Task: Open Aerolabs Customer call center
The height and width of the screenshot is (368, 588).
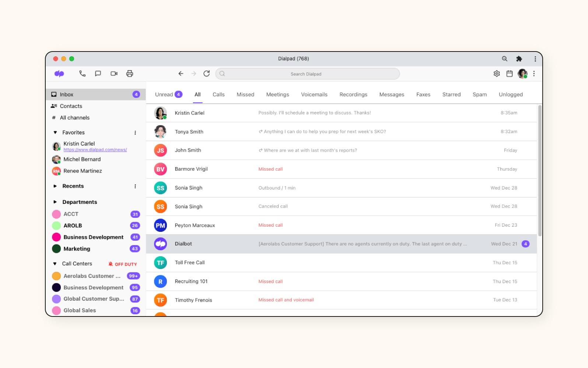Action: pyautogui.click(x=96, y=276)
